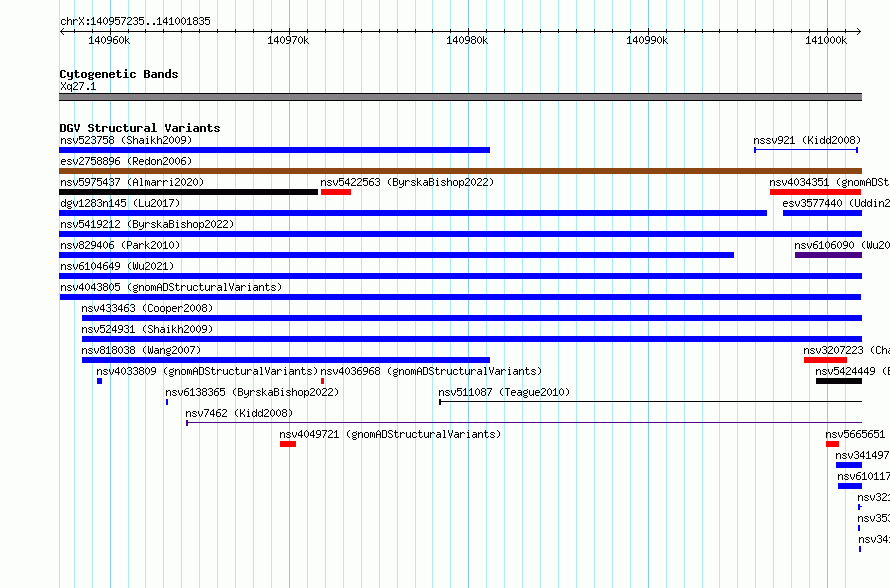The width and height of the screenshot is (890, 588).
Task: Open nsv5422563 (ByrskaBishop2022) variant label
Action: coord(407,182)
